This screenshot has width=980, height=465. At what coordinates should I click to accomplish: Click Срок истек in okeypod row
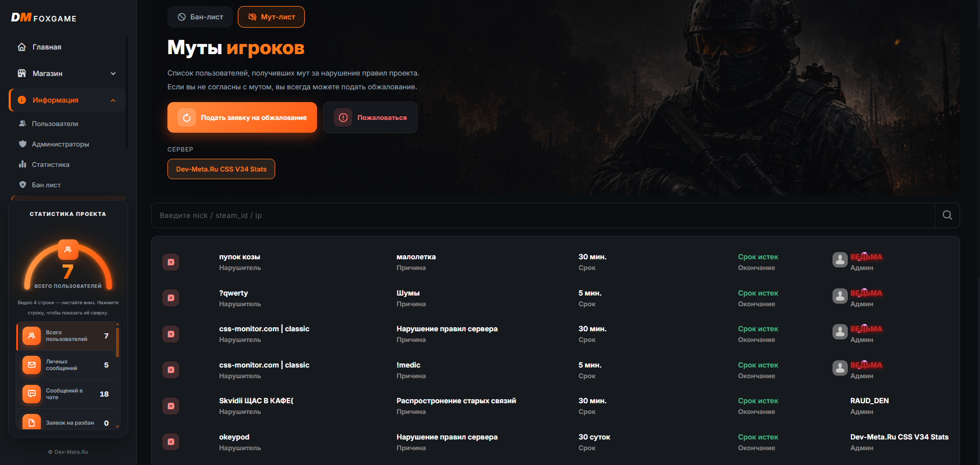758,437
